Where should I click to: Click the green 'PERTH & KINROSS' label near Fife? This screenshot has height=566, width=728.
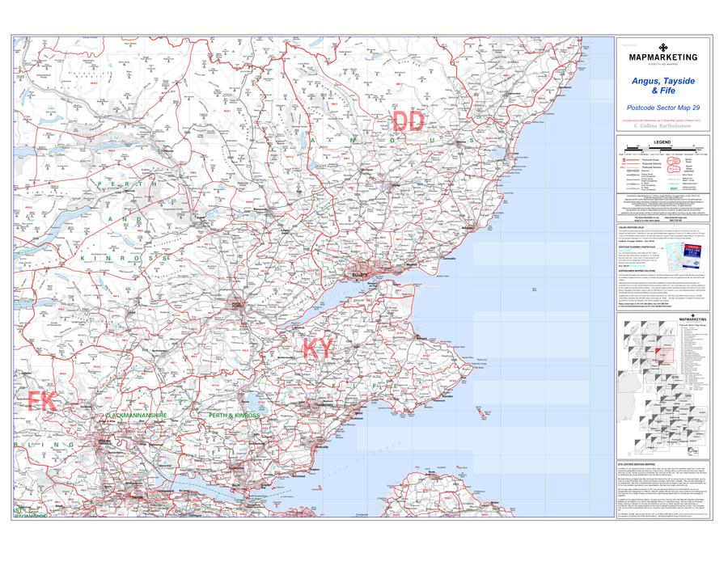click(235, 416)
